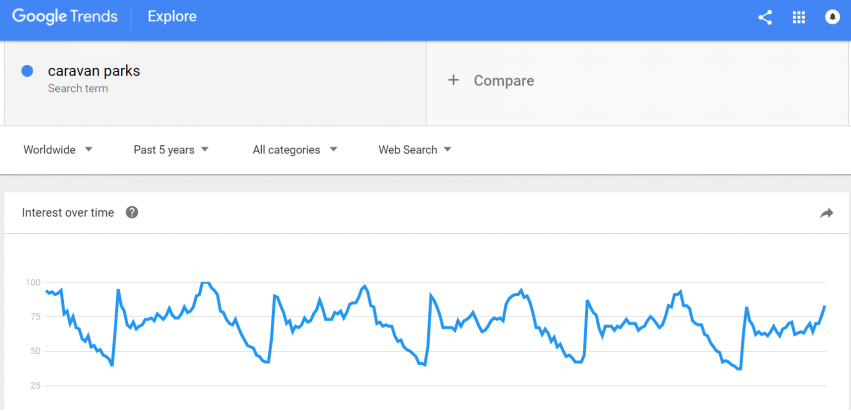Click the chart peak at 100
Image resolution: width=851 pixels, height=411 pixels.
point(205,283)
